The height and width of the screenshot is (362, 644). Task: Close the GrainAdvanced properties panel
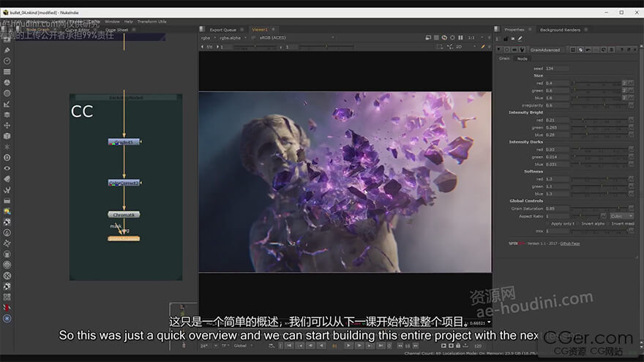635,50
